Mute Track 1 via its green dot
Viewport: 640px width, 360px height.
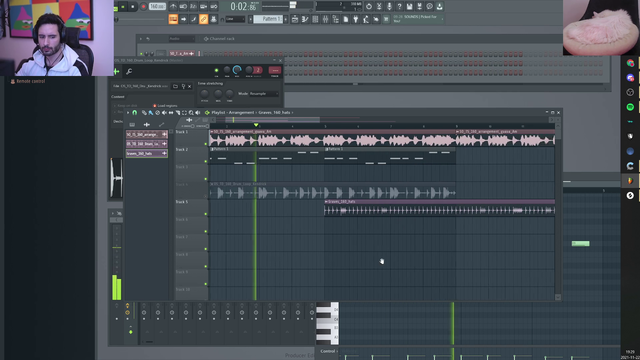tap(206, 144)
